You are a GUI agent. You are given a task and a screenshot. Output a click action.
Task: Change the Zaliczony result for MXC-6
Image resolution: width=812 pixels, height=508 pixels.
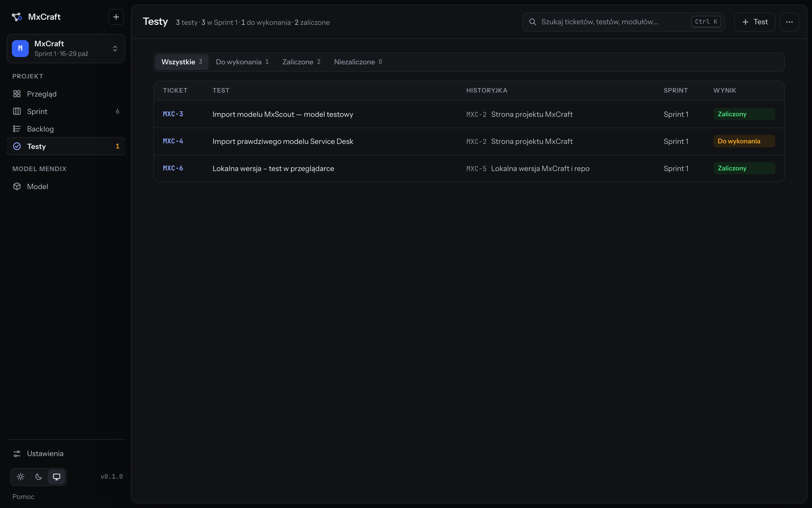coord(744,168)
